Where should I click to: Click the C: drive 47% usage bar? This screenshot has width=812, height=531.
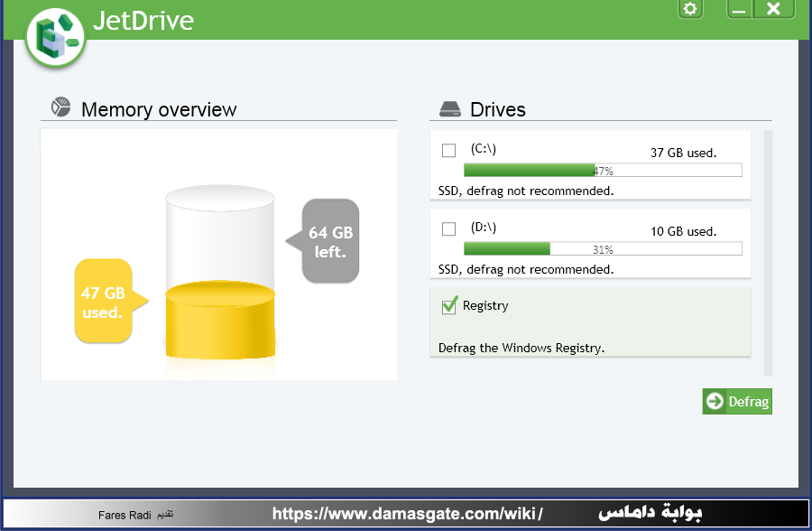pyautogui.click(x=603, y=170)
